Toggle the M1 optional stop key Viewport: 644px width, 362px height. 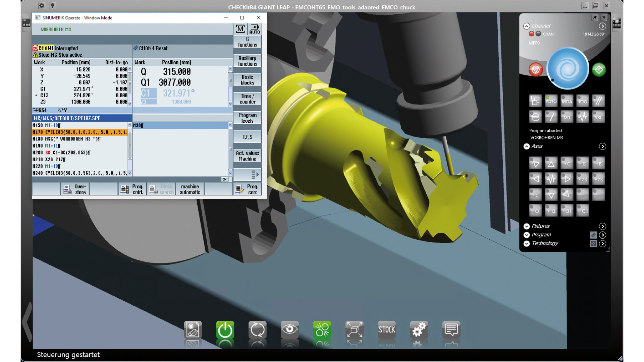click(567, 117)
